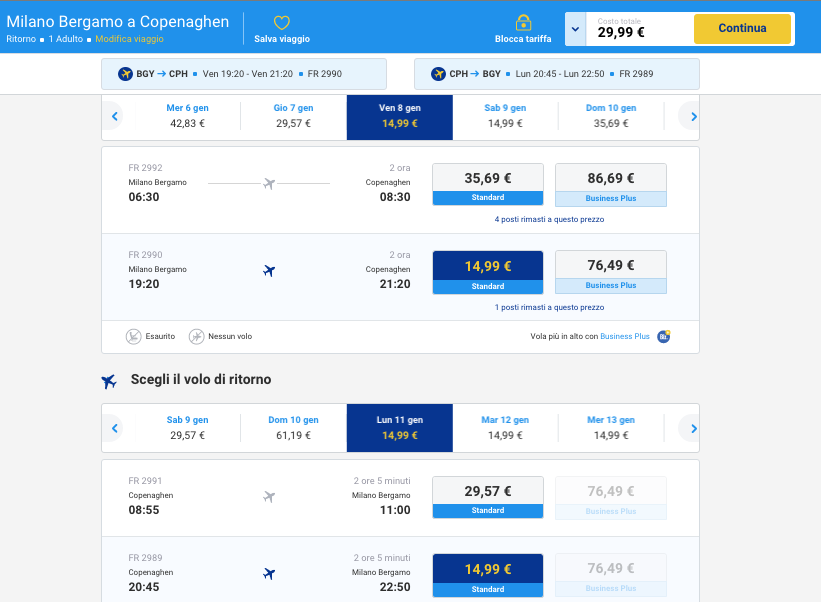
Task: Choose outbound date Gio 7 gen
Action: pyautogui.click(x=293, y=116)
